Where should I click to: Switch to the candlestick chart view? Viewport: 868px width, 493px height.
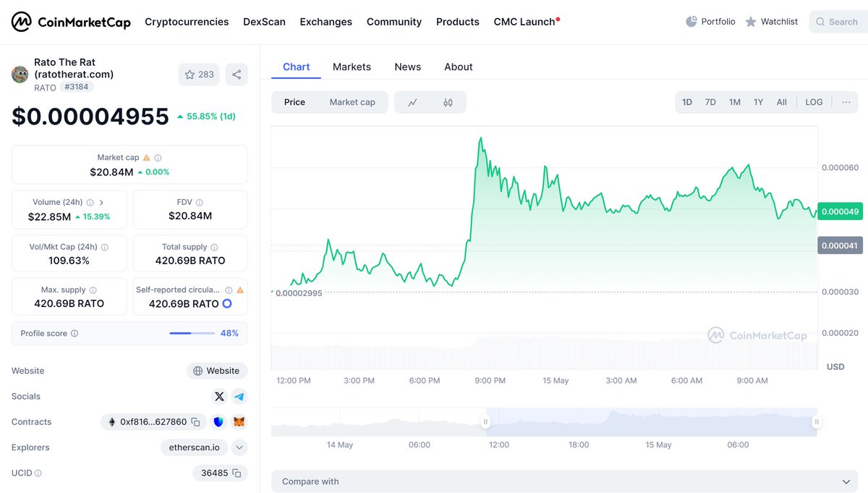coord(448,102)
